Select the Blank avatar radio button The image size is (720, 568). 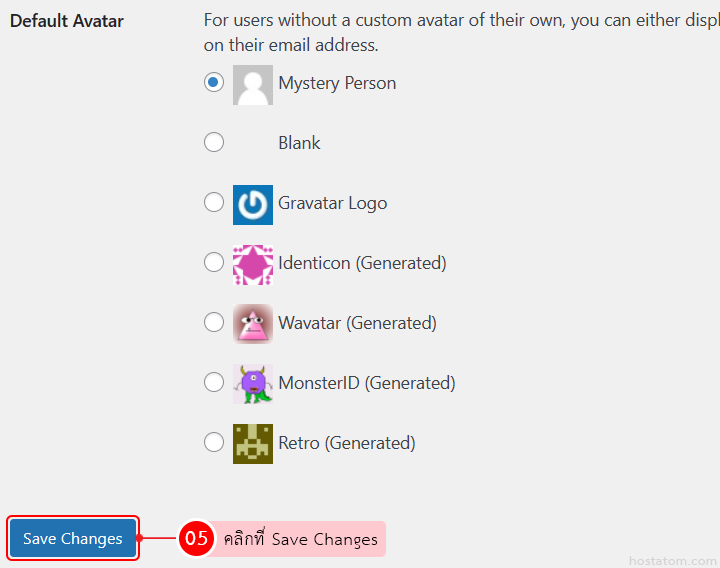point(214,143)
